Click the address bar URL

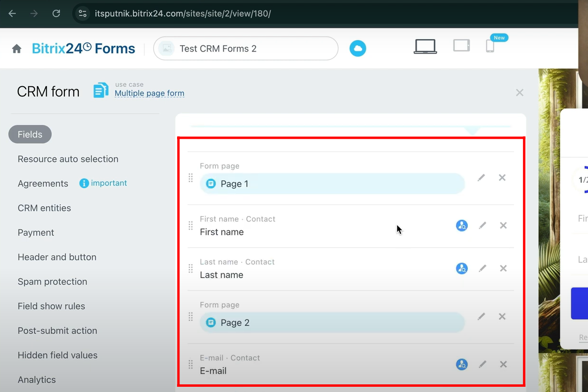[183, 13]
